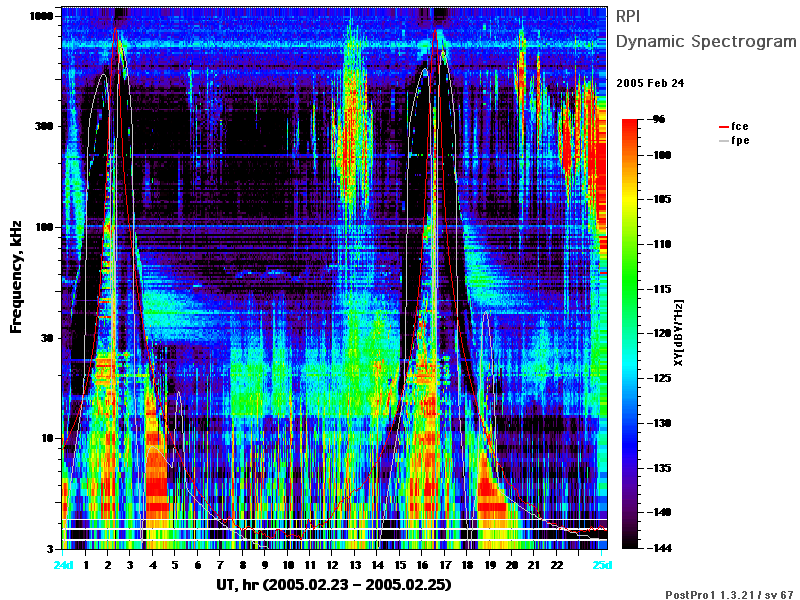This screenshot has width=800, height=600.
Task: Click the PostPro1 version text
Action: pyautogui.click(x=730, y=594)
